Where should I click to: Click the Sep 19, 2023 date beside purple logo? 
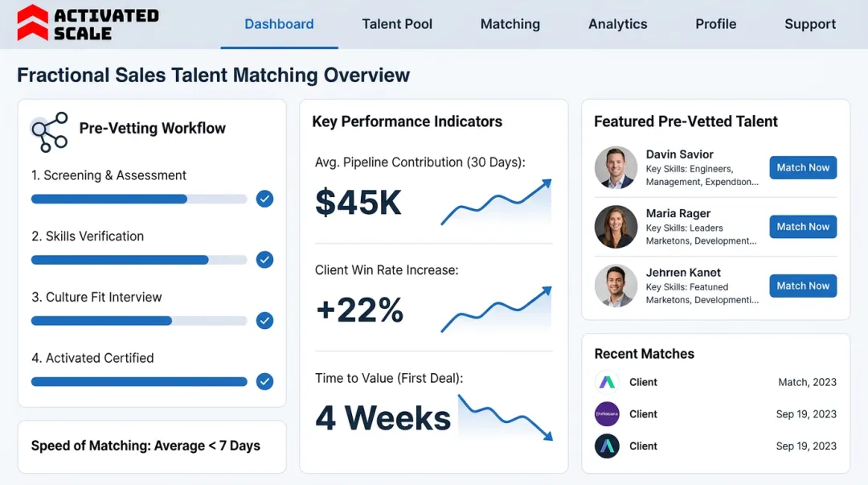point(806,414)
